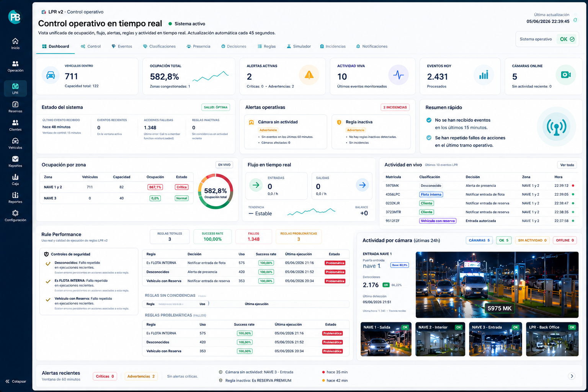Click the 2 INCIDENCIAS badge

395,107
